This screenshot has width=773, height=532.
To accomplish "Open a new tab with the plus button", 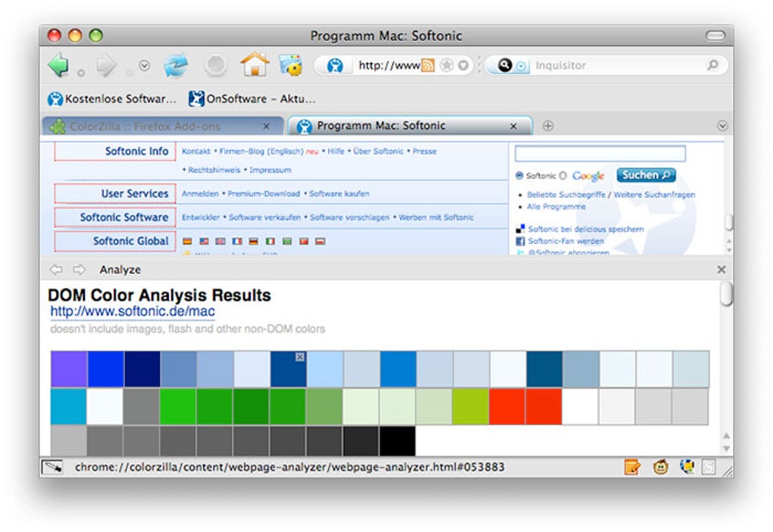I will (548, 126).
